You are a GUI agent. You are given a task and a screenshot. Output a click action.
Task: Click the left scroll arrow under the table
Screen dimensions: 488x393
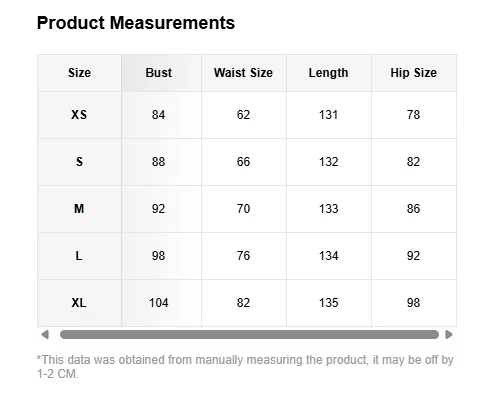coord(45,334)
